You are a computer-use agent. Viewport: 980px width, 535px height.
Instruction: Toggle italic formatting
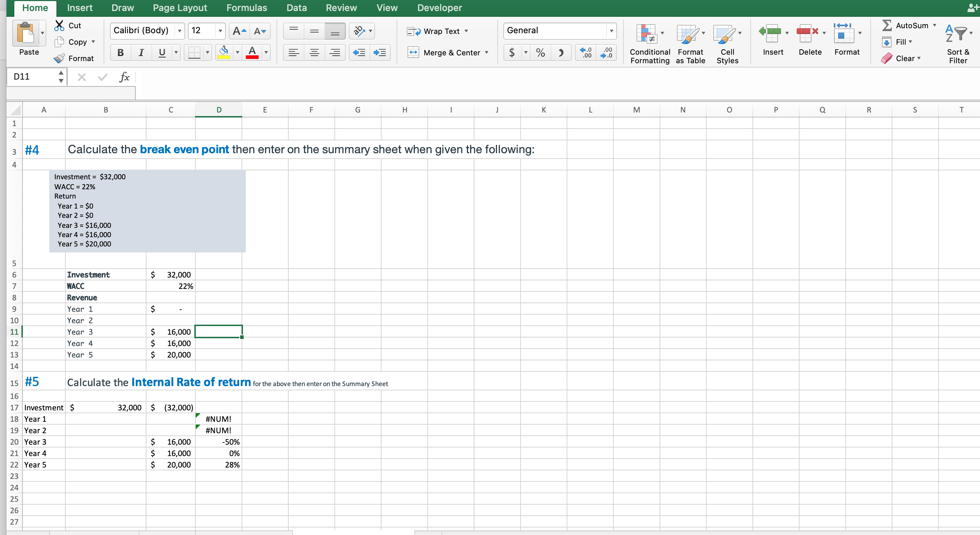141,52
